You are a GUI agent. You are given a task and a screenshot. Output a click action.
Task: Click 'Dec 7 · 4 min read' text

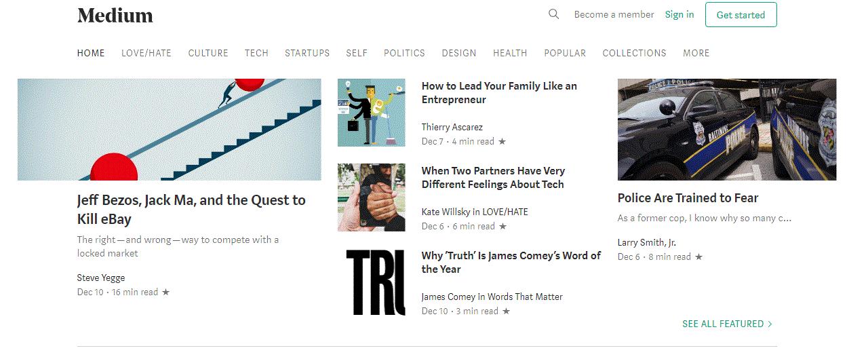pyautogui.click(x=458, y=142)
